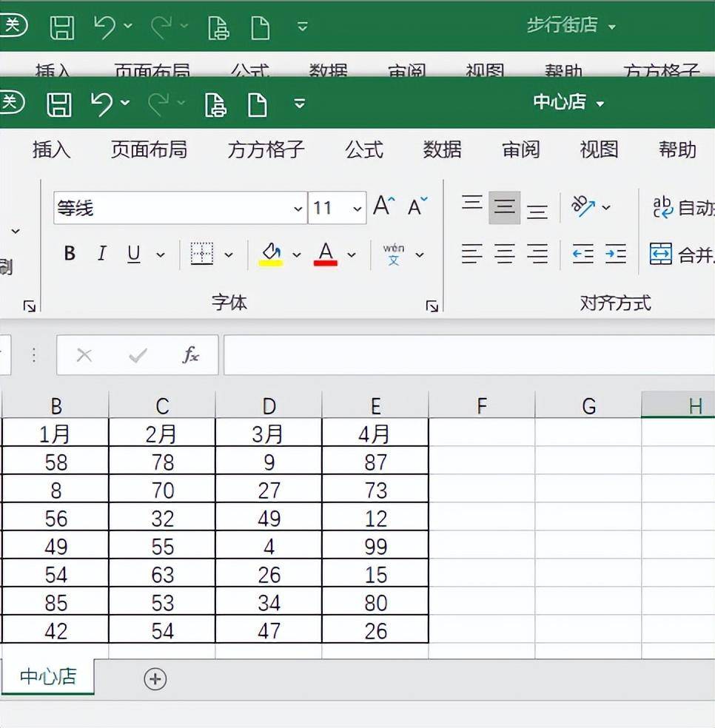715x728 pixels.
Task: Open underline style dropdown
Action: 161,255
